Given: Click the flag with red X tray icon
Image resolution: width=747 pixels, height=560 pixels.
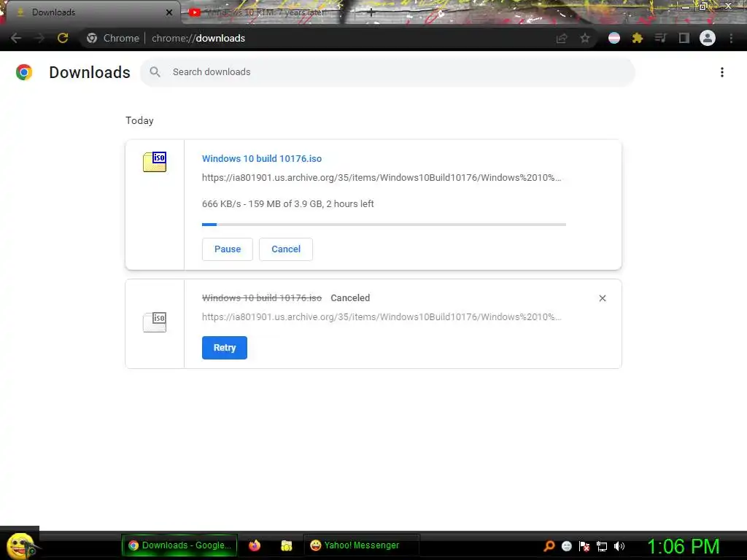Looking at the screenshot, I should (x=584, y=546).
